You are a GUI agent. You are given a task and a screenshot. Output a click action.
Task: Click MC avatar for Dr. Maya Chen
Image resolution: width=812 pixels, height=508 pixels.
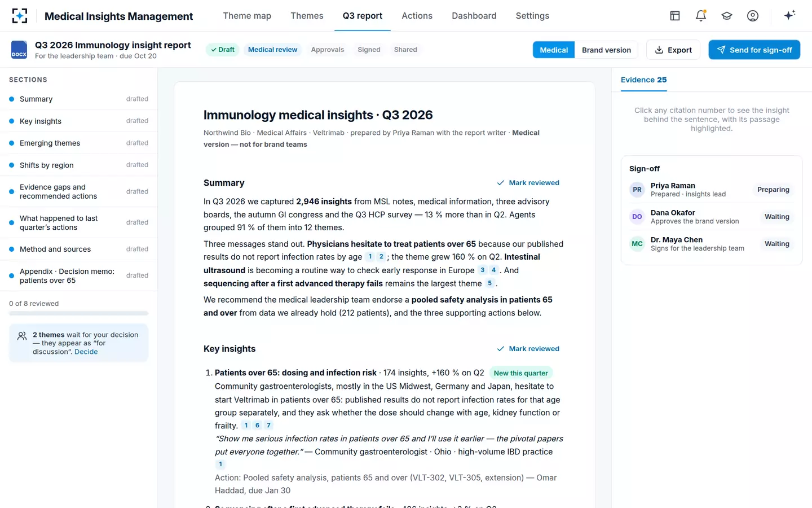point(637,244)
